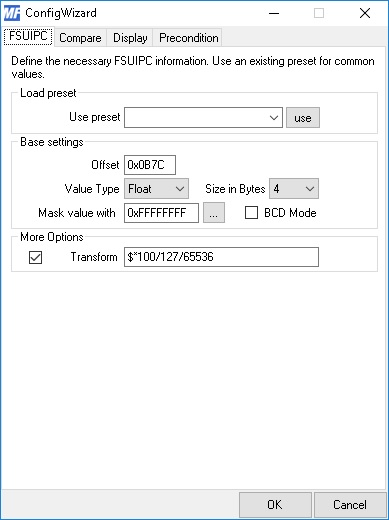Click the 'use' preset button
Screen dimensions: 389x520
303,117
